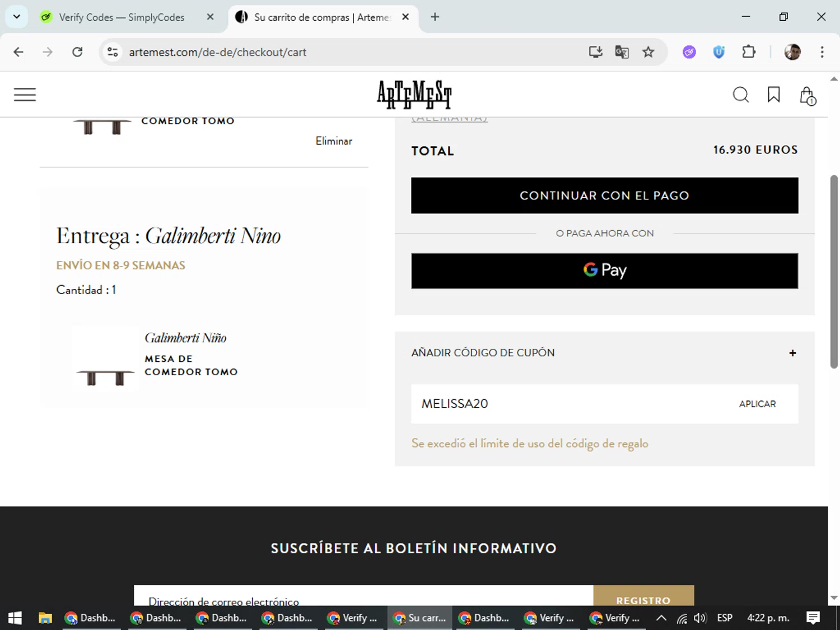The height and width of the screenshot is (630, 840).
Task: Apply the coupon with Aplicar
Action: (x=757, y=404)
